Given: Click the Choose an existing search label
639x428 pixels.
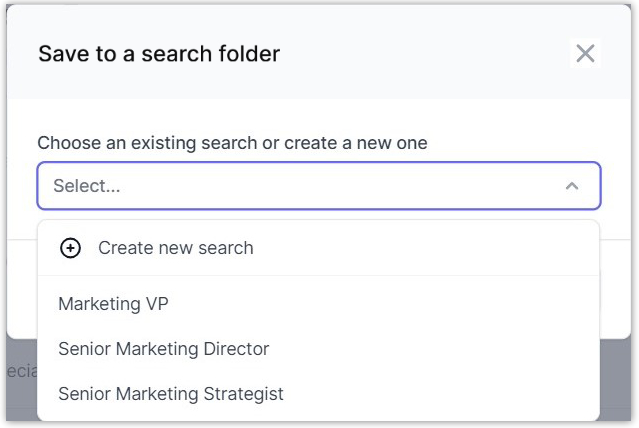Looking at the screenshot, I should (x=232, y=143).
